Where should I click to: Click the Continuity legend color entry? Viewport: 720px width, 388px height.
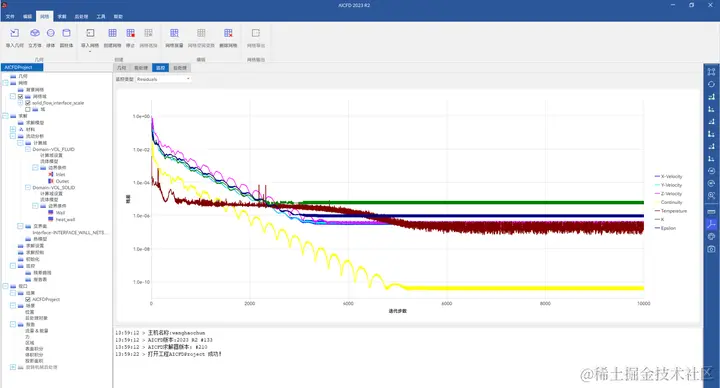[x=669, y=202]
